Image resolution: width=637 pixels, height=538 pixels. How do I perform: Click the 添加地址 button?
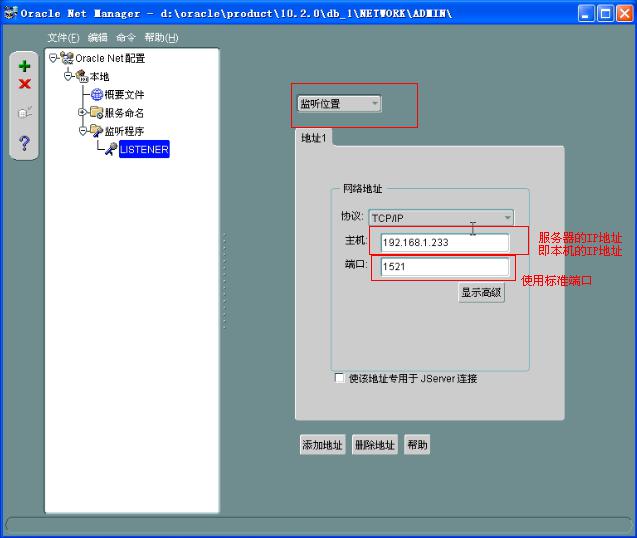click(x=322, y=445)
